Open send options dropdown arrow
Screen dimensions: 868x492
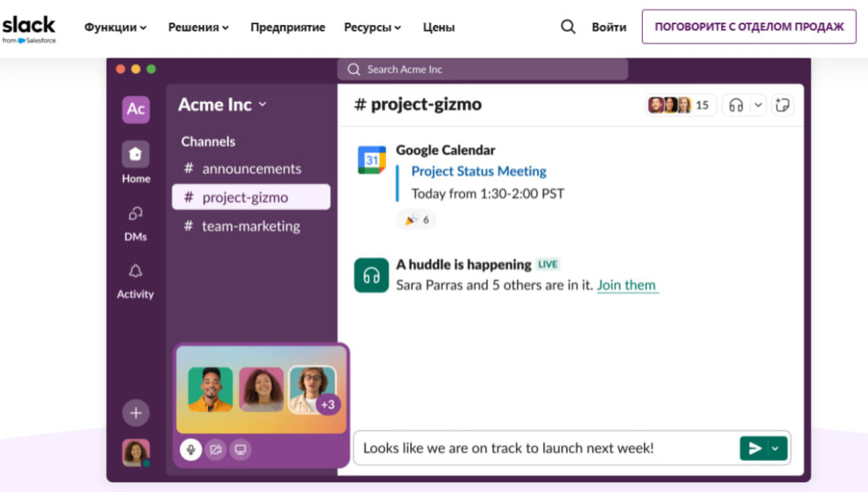pyautogui.click(x=775, y=449)
